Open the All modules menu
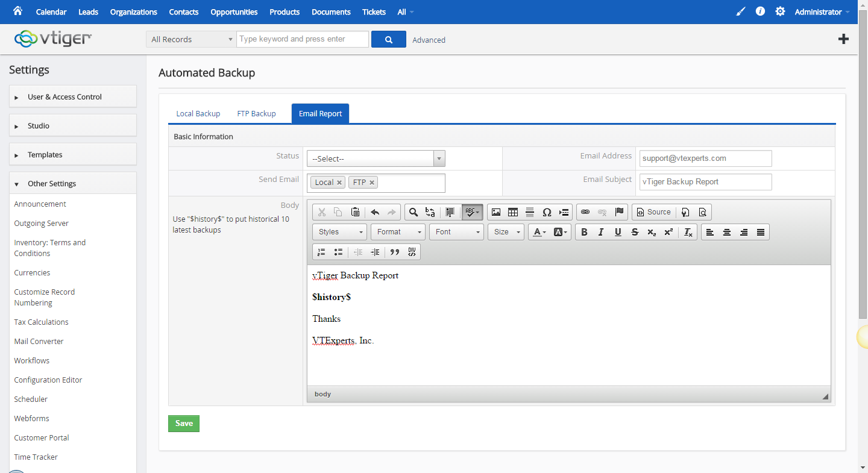This screenshot has height=473, width=868. [x=406, y=12]
